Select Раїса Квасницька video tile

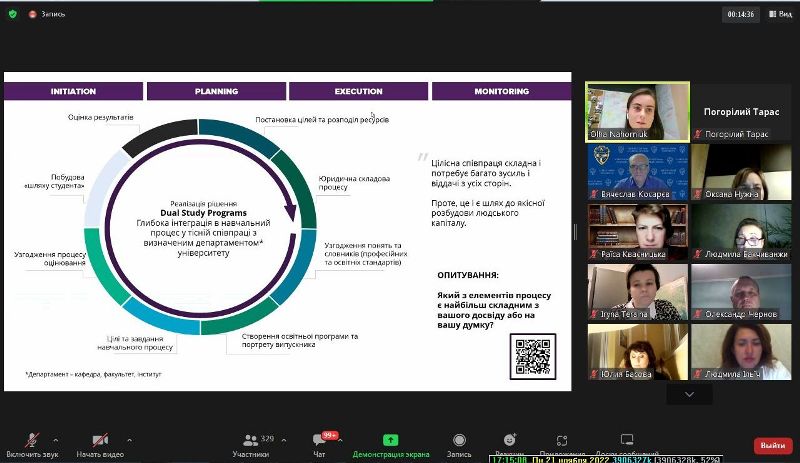[x=637, y=232]
